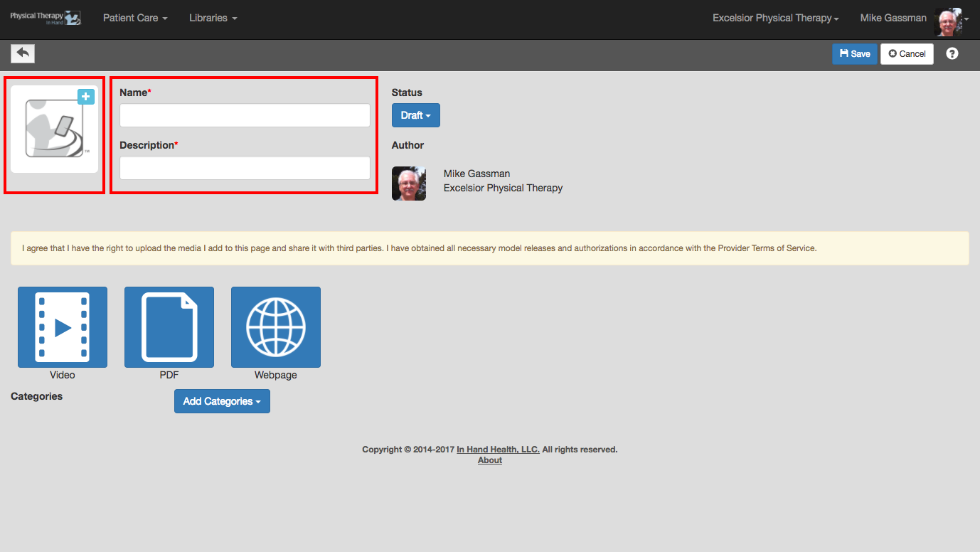980x552 pixels.
Task: Click the Author heading
Action: [x=408, y=145]
